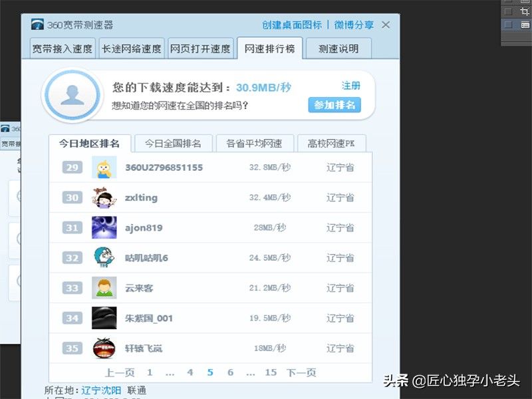
Task: Switch to 今日全国排名 sub-tab
Action: click(174, 144)
